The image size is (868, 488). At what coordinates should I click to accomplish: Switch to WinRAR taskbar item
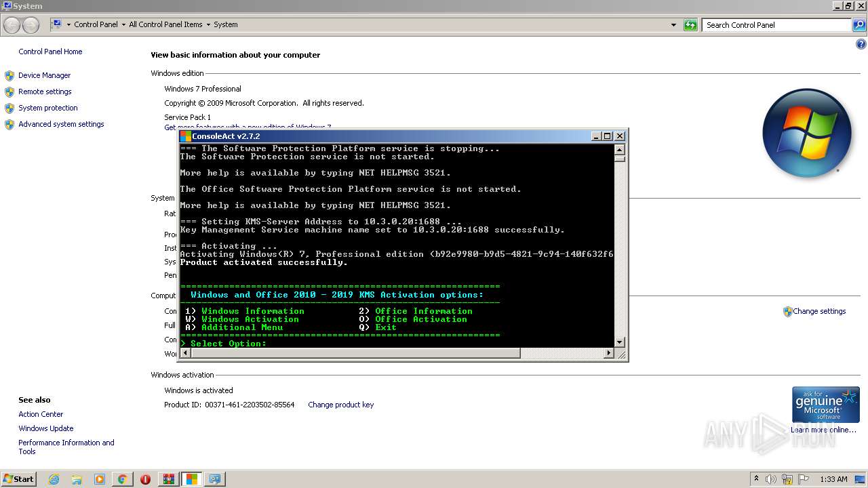point(169,479)
